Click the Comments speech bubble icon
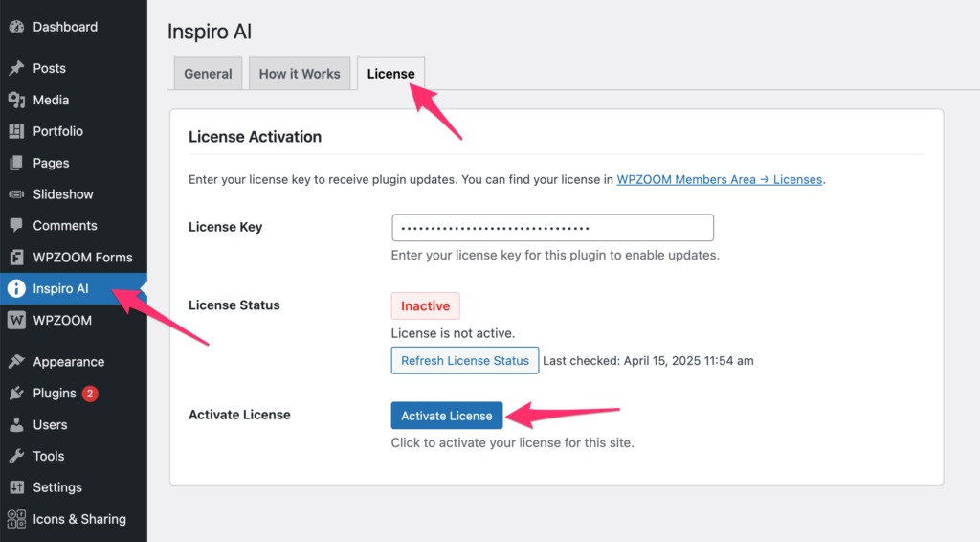This screenshot has width=980, height=542. (x=16, y=226)
